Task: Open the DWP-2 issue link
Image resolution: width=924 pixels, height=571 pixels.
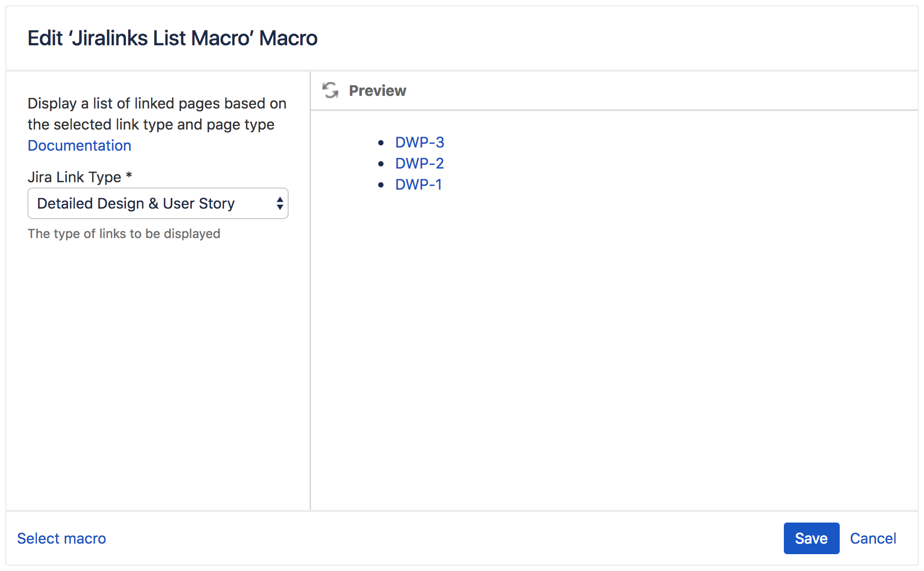Action: (419, 163)
